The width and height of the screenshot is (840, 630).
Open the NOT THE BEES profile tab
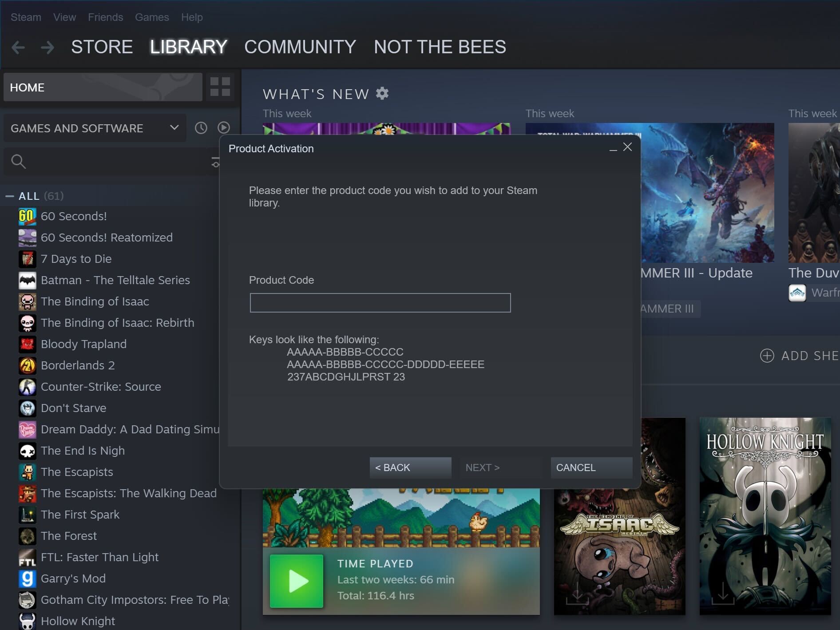pyautogui.click(x=440, y=47)
